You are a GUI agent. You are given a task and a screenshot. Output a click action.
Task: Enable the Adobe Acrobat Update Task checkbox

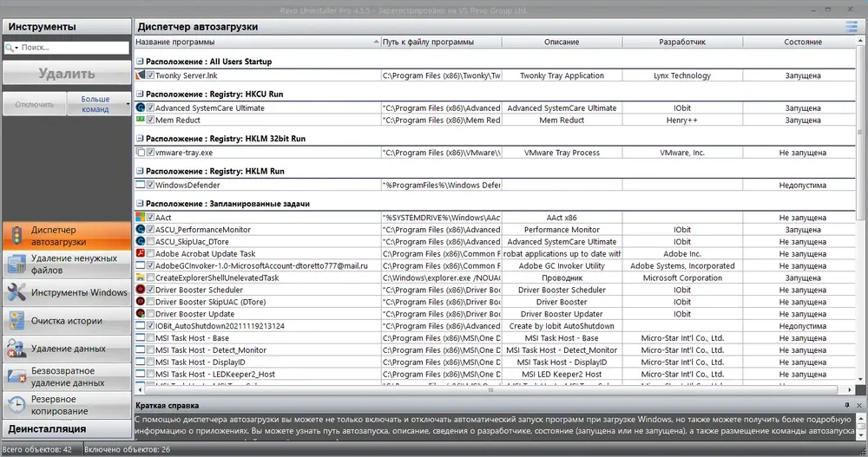tap(150, 253)
